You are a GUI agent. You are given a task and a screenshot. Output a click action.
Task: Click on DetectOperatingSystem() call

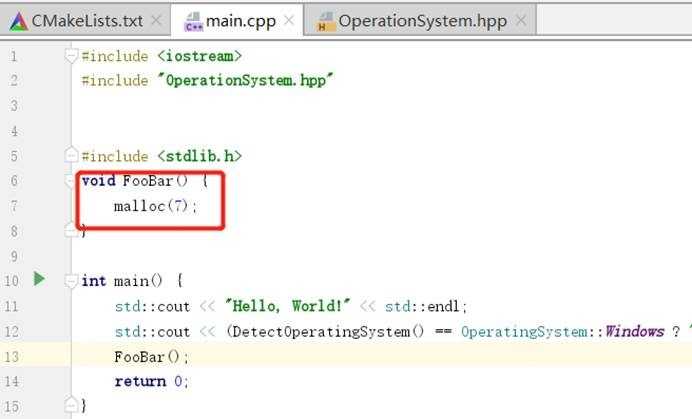[328, 331]
